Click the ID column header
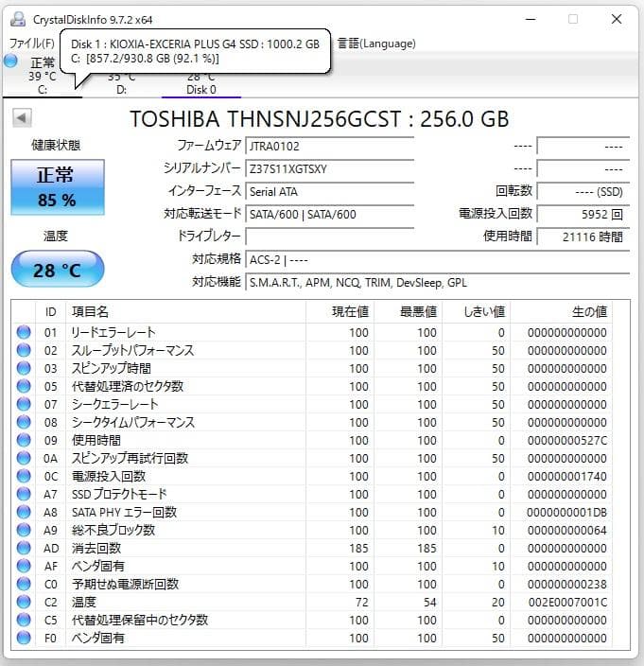Viewport: 644px width, 666px height. [50, 312]
